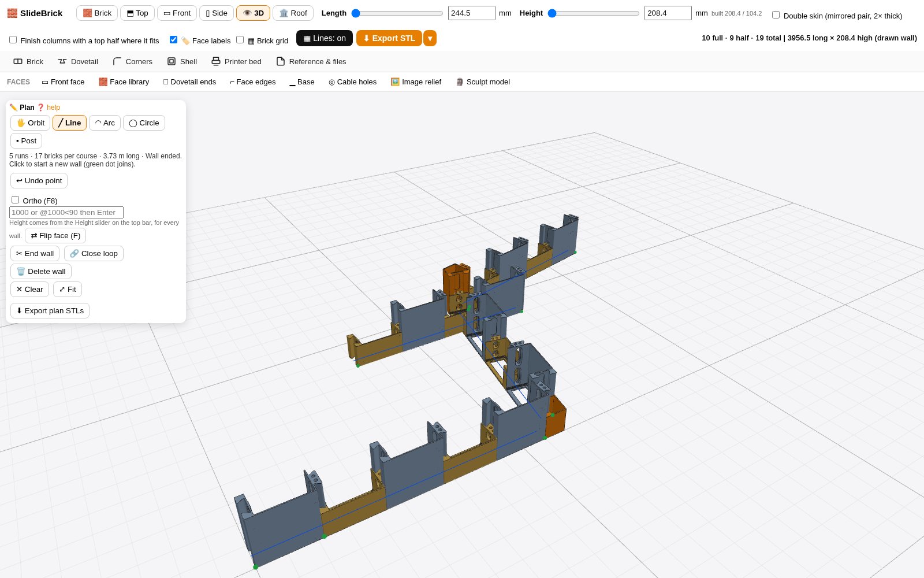
Task: Select the 3D view button
Action: point(253,13)
